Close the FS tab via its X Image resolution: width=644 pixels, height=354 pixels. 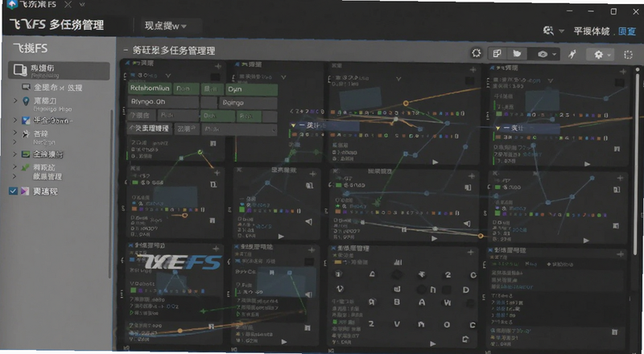pos(68,5)
